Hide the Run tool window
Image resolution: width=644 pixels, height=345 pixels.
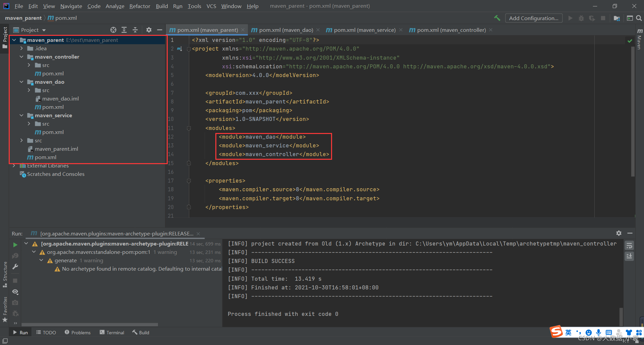tap(630, 233)
